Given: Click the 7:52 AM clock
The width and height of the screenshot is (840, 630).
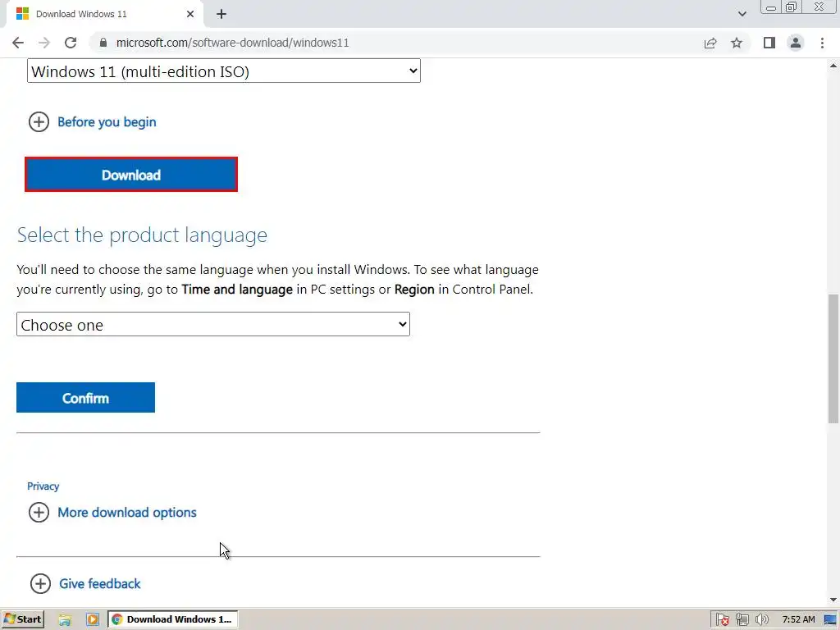Looking at the screenshot, I should click(798, 620).
